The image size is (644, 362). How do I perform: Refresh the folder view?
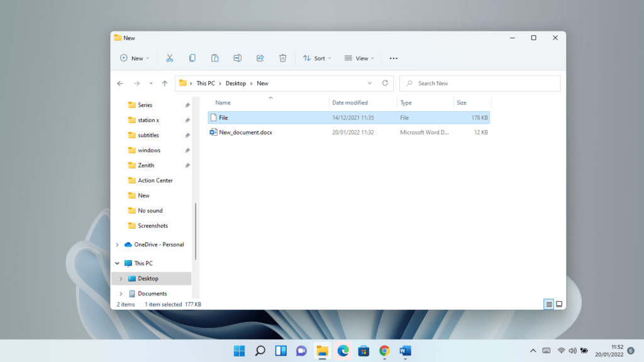pyautogui.click(x=384, y=83)
